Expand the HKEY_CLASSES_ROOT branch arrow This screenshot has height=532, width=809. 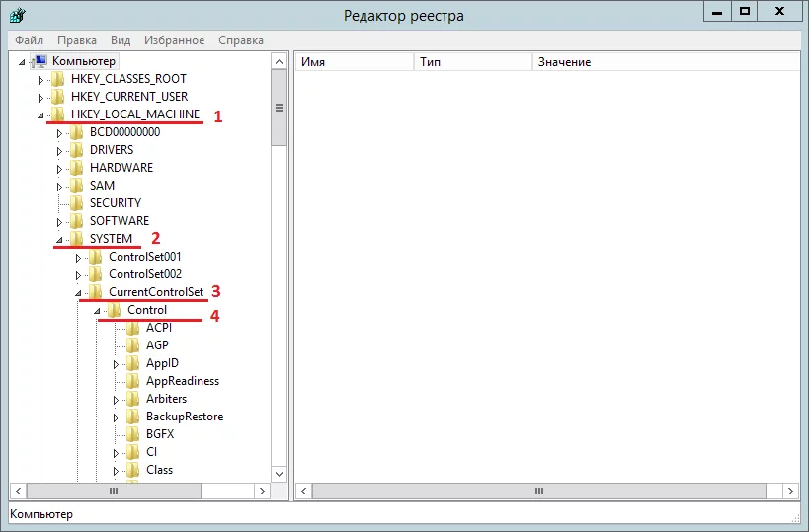coord(40,79)
